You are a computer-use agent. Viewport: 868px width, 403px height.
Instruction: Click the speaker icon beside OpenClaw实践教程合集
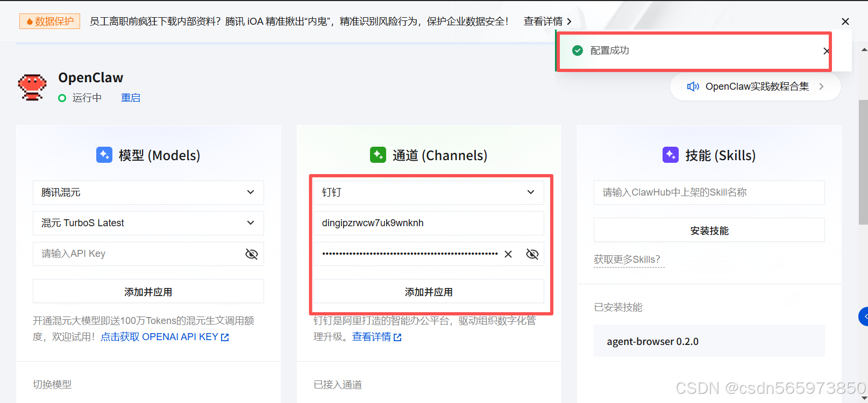coord(693,87)
